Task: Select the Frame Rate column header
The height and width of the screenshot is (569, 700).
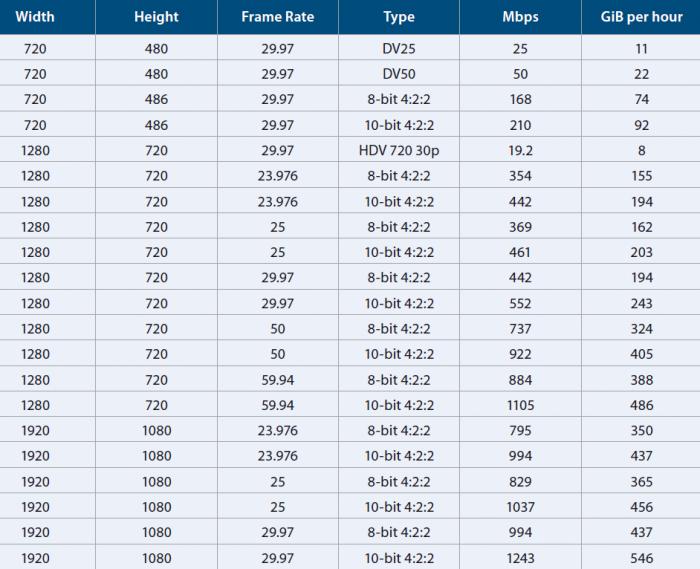Action: coord(278,17)
